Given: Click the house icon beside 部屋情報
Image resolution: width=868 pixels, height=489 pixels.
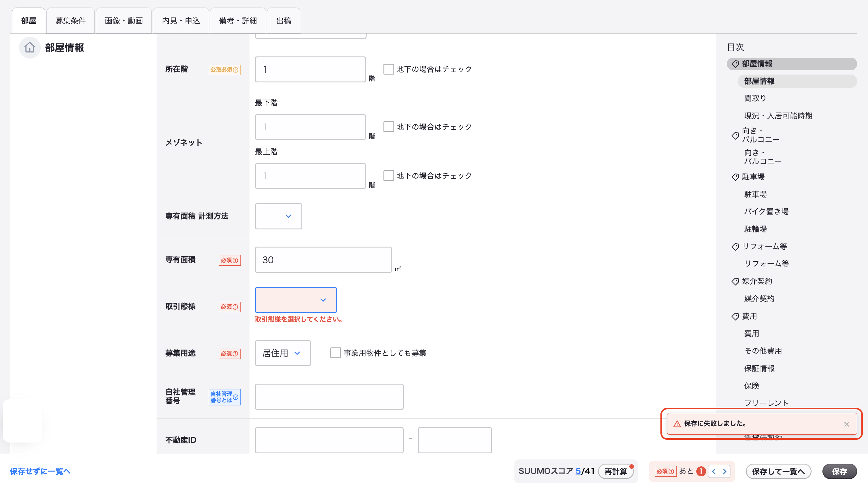Looking at the screenshot, I should click(x=30, y=47).
